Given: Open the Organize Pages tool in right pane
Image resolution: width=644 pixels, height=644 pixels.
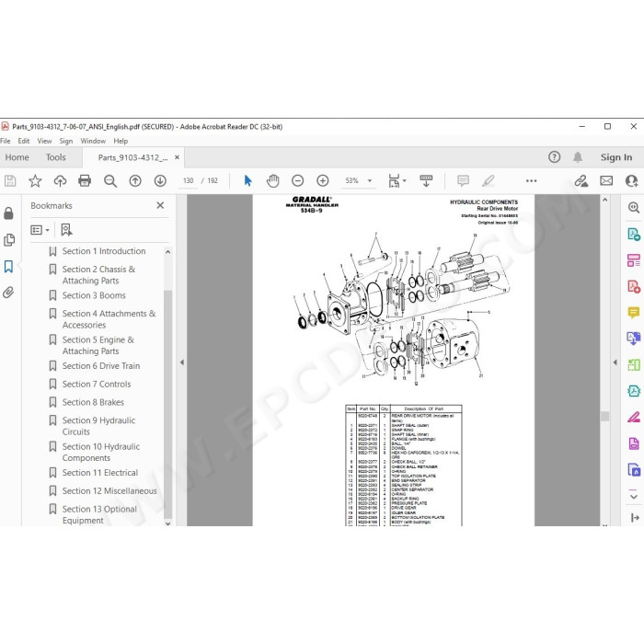Looking at the screenshot, I should (x=634, y=260).
